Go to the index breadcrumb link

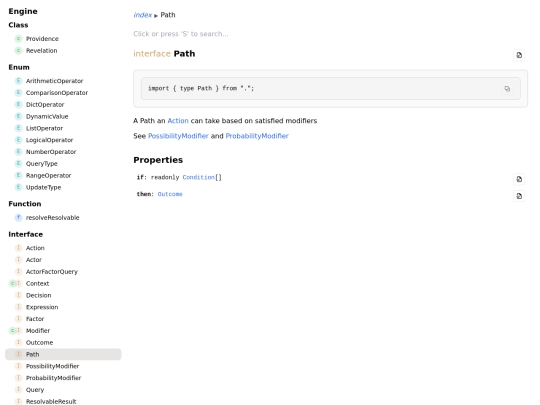[143, 15]
